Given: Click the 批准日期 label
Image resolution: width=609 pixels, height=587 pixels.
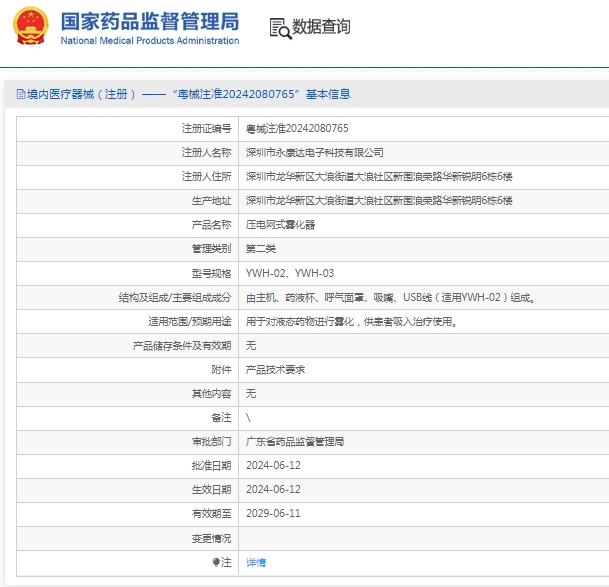Looking at the screenshot, I should point(211,465).
